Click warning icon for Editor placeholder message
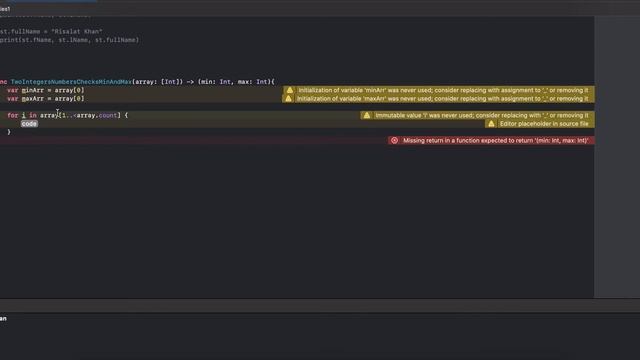Screen dimensions: 640x360 point(491,124)
